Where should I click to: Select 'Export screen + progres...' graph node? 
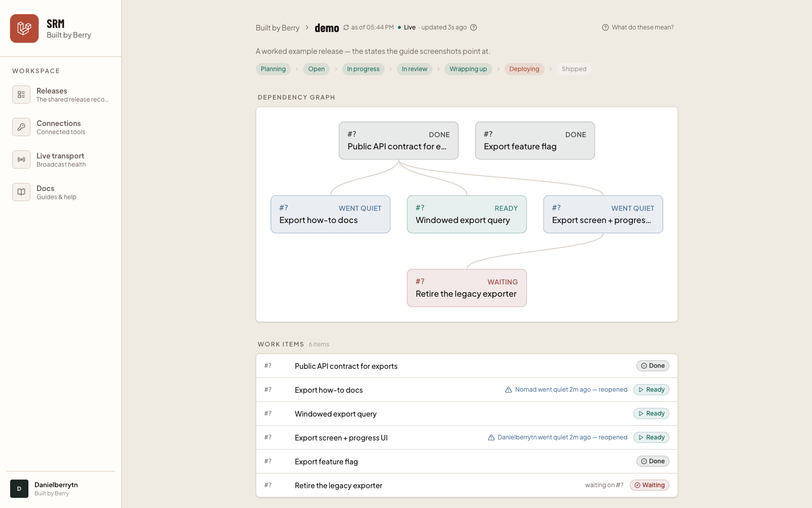click(x=603, y=214)
